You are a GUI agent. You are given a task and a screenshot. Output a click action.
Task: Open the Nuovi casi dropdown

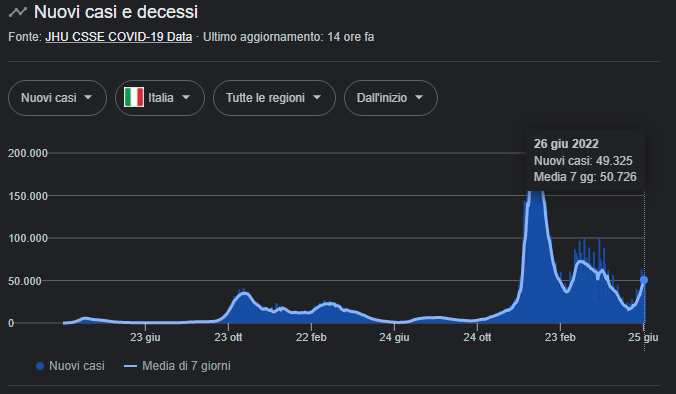57,98
